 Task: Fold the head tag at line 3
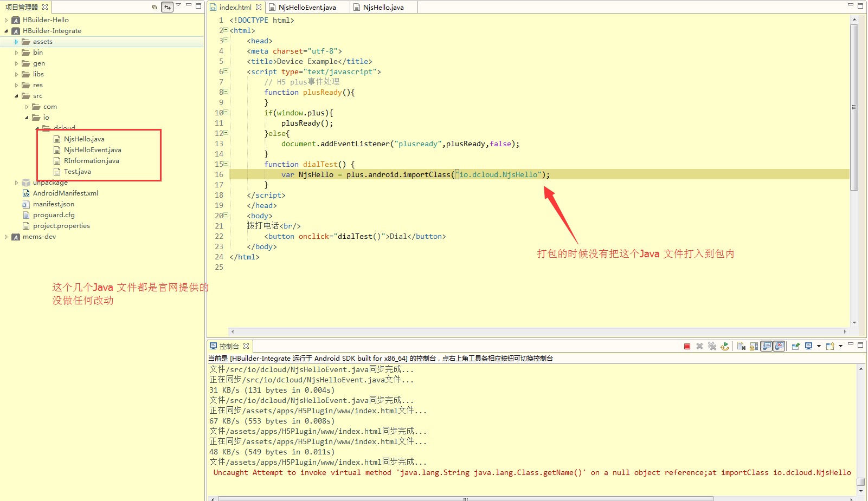click(226, 40)
